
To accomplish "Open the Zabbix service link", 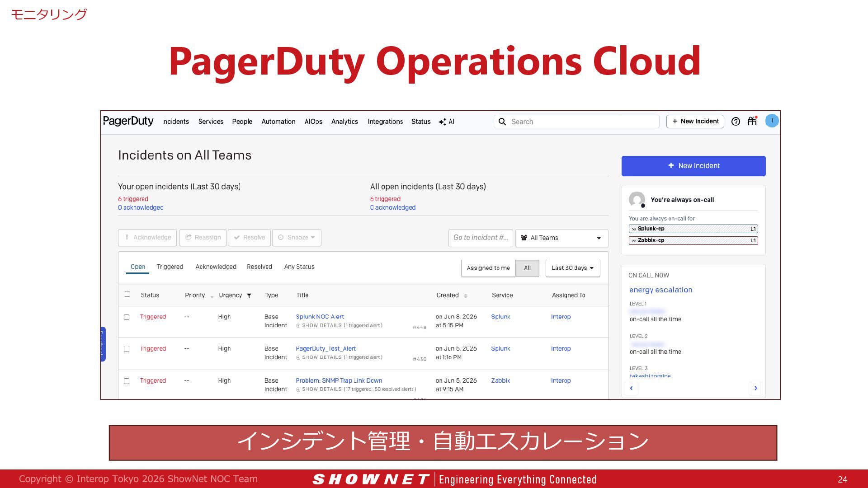I will click(x=500, y=381).
